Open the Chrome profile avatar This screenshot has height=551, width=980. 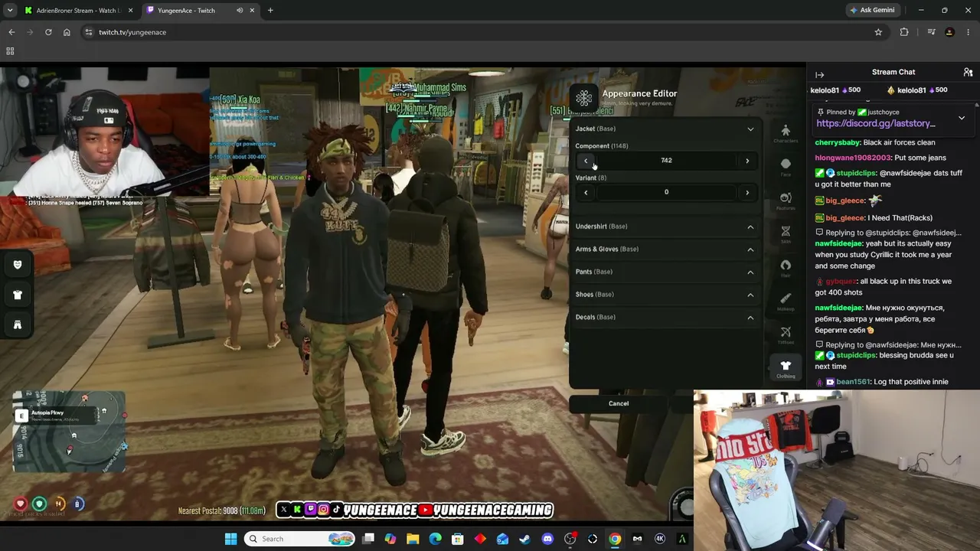point(949,32)
